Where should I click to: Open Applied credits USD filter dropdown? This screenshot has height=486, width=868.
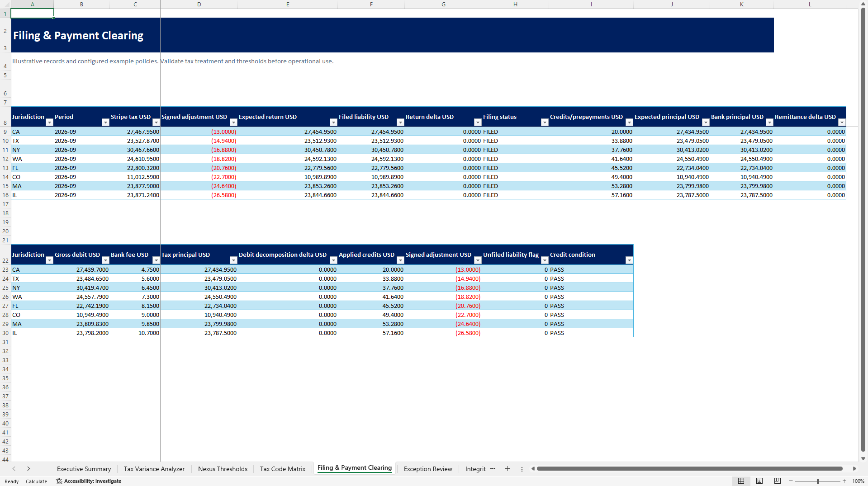[400, 260]
